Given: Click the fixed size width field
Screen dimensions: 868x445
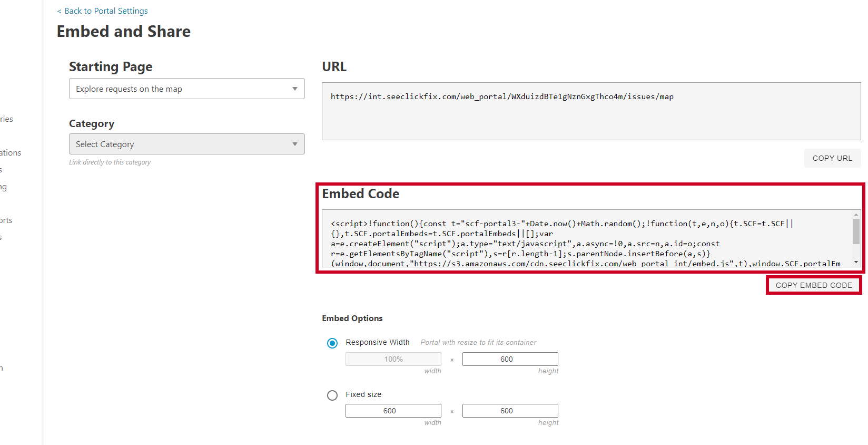Looking at the screenshot, I should pyautogui.click(x=393, y=411).
